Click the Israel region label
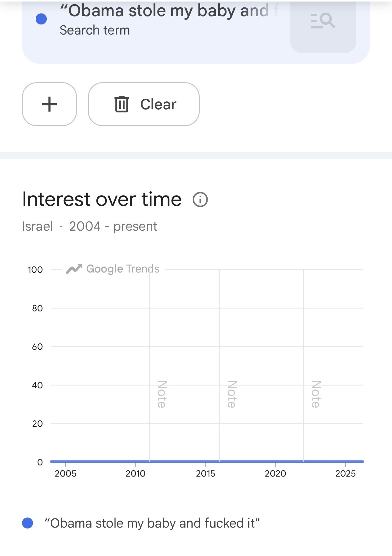Screen dimensions: 392x556 (x=38, y=226)
